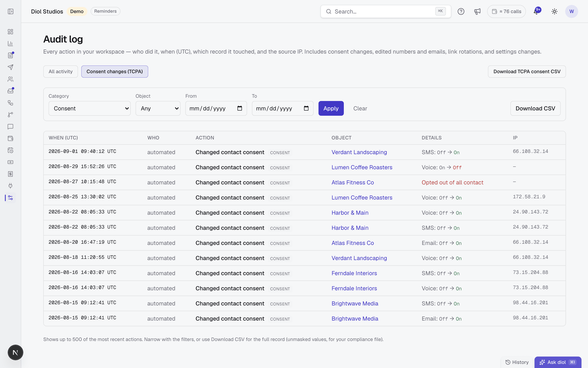Open Lumen Coffee Roasters link in 08-25 row
588x368 pixels.
(x=362, y=197)
